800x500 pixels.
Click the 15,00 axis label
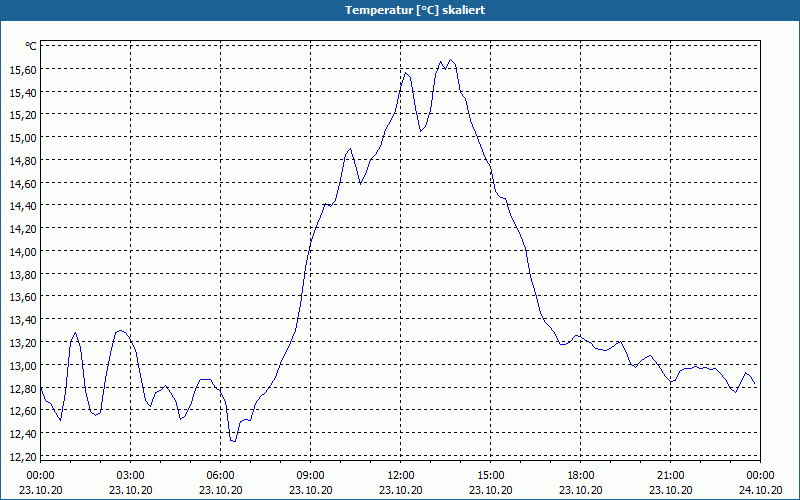pos(23,138)
